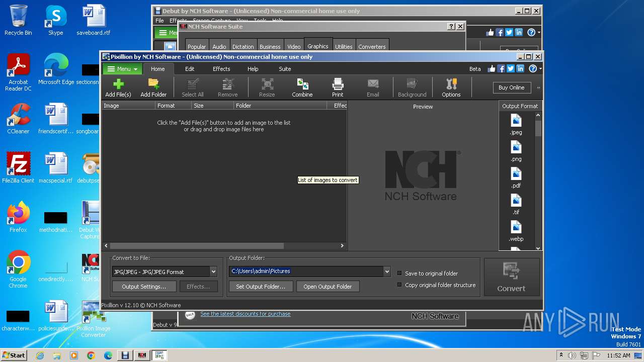Click the Open Output Folder button
This screenshot has height=362, width=644.
click(x=328, y=287)
